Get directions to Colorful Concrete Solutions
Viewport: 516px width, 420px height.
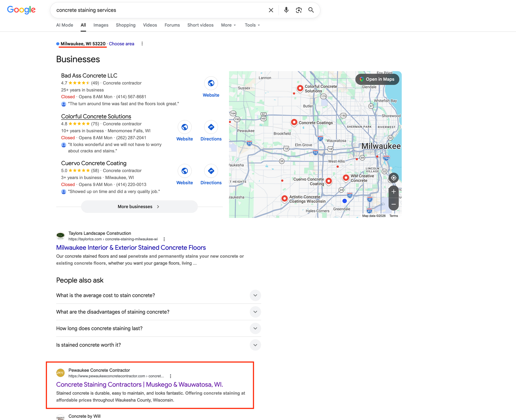(x=211, y=127)
